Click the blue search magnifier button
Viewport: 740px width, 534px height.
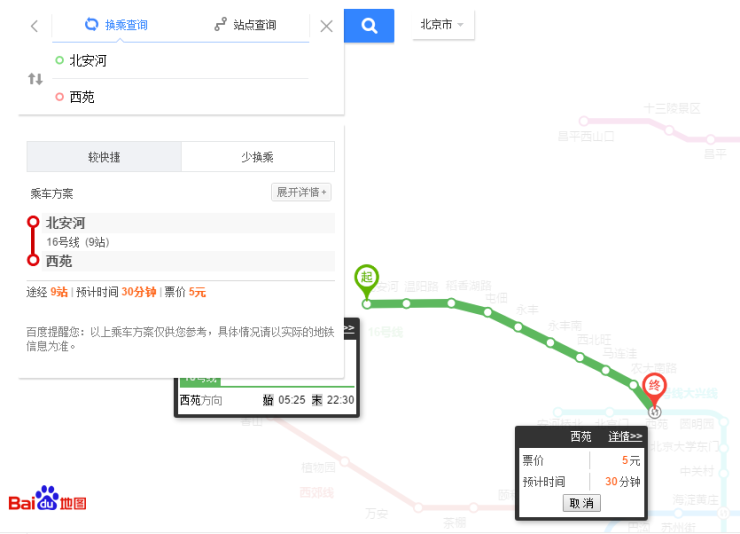click(368, 26)
